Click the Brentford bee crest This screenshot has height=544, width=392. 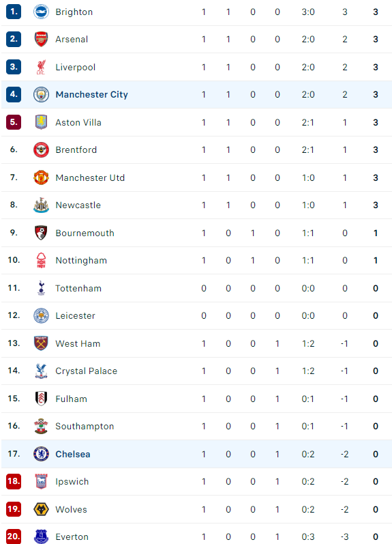pos(41,150)
